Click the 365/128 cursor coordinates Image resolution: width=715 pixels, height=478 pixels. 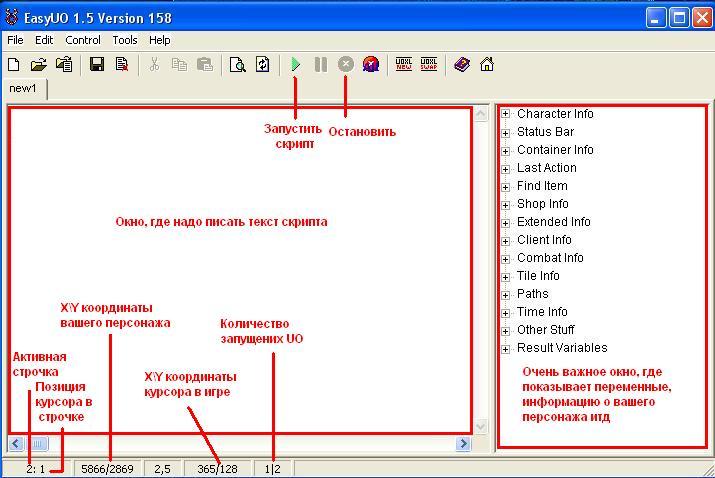218,469
